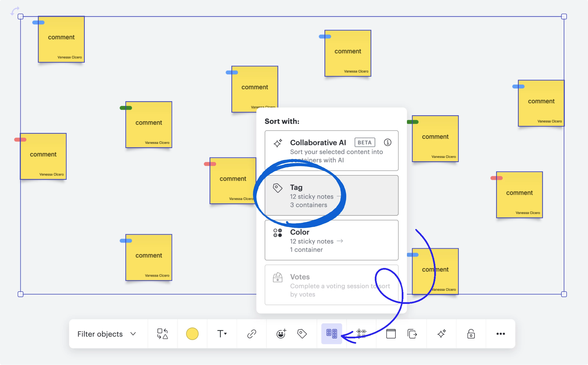588x365 pixels.
Task: Click the bottom-right selection resize handle
Action: pos(564,294)
